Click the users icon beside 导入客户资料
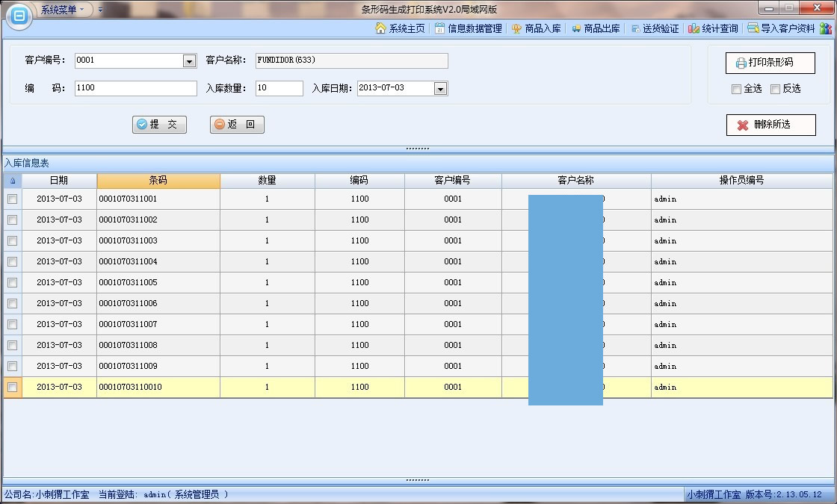The height and width of the screenshot is (504, 837). click(826, 28)
